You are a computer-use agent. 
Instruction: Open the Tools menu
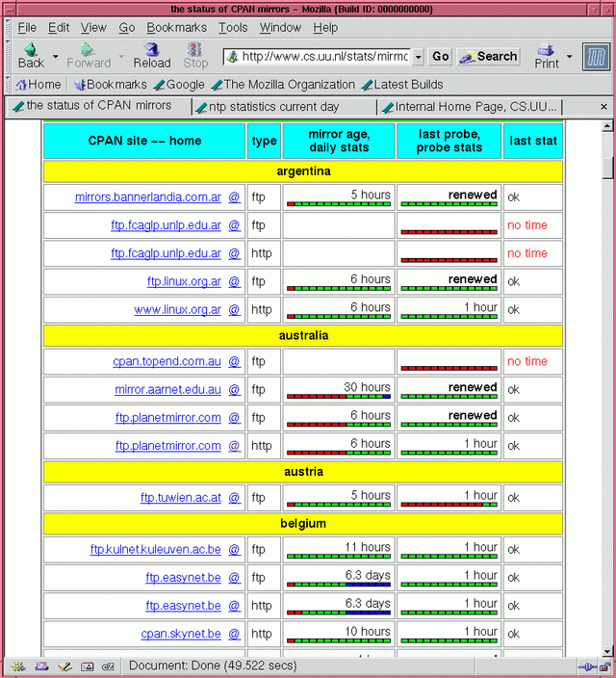pos(233,28)
